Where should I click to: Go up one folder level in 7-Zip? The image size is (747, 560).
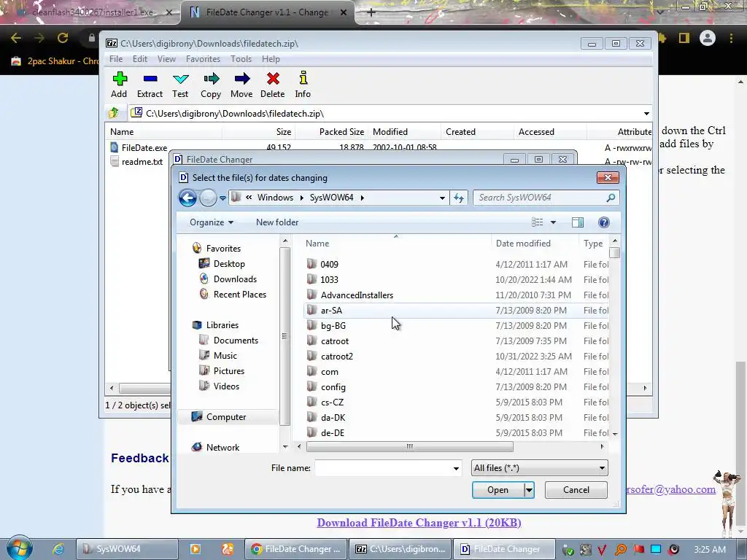(x=113, y=113)
